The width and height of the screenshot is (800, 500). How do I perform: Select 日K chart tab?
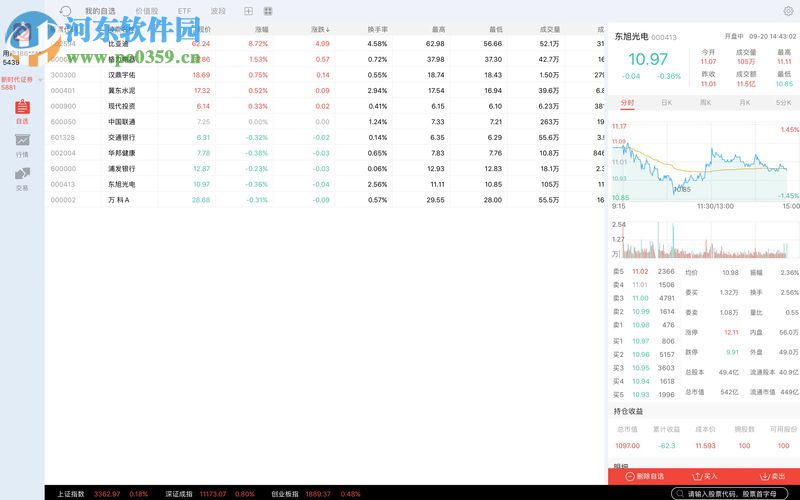[x=666, y=103]
